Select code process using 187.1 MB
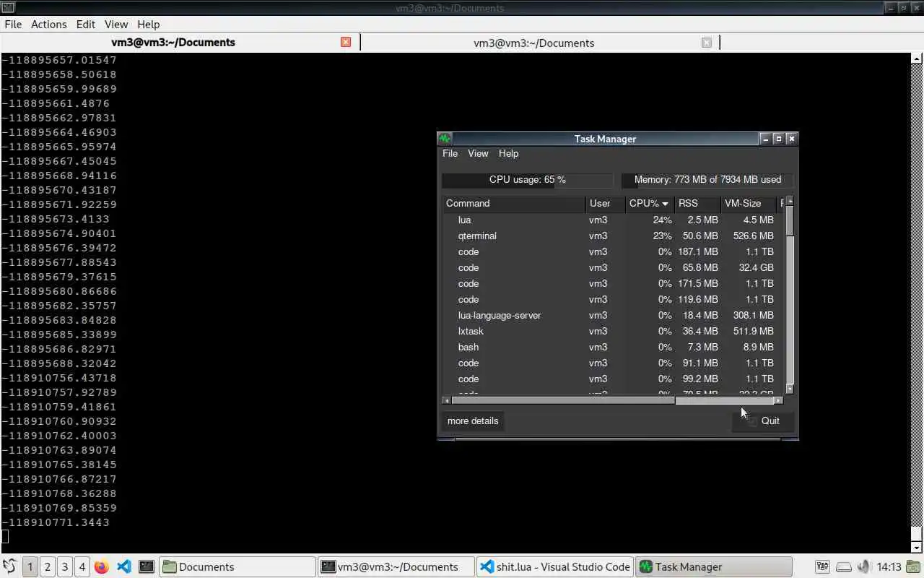The height and width of the screenshot is (578, 924). click(x=613, y=251)
